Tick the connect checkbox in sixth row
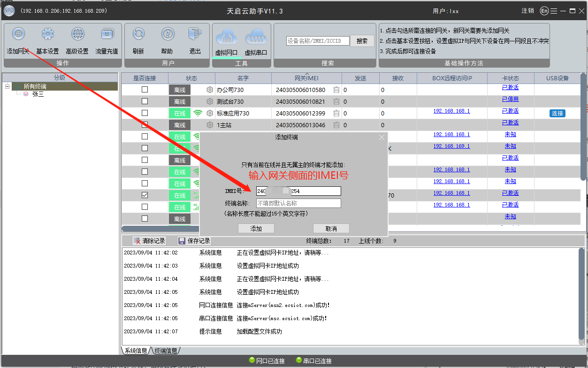This screenshot has height=368, width=588. click(x=145, y=148)
